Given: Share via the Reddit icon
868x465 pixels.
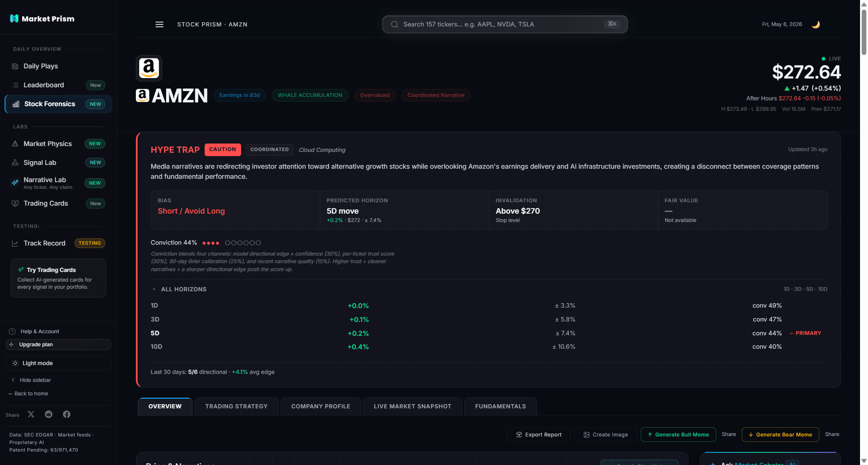Looking at the screenshot, I should 49,414.
